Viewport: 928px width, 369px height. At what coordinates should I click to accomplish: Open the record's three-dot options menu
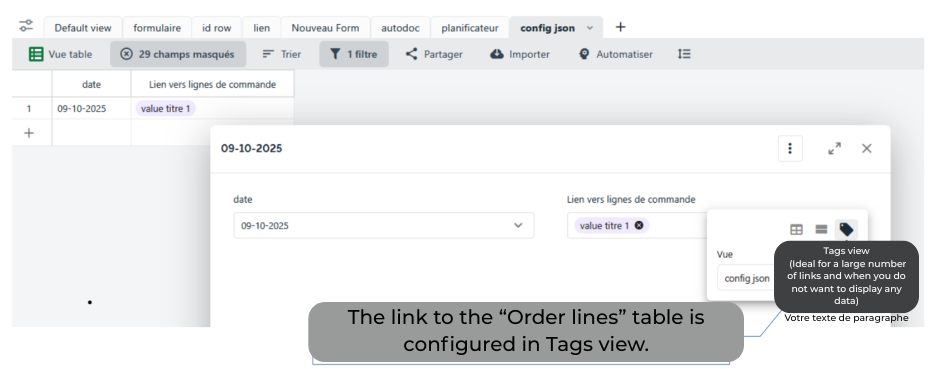790,148
